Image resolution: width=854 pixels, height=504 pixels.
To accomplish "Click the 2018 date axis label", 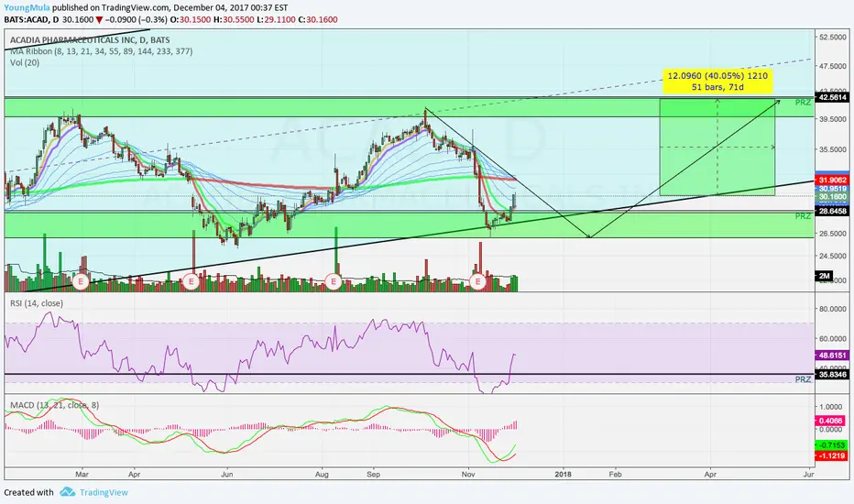I will [x=563, y=474].
